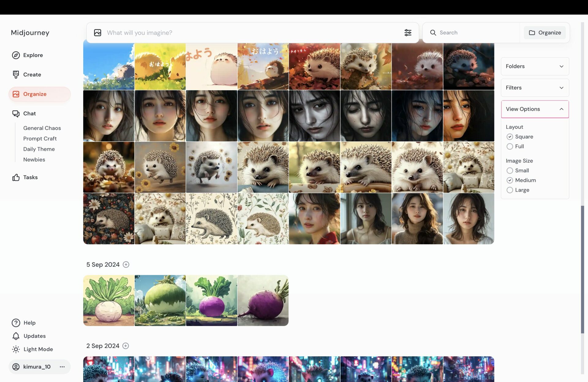Click the Updates notification icon
The width and height of the screenshot is (588, 382).
(15, 336)
